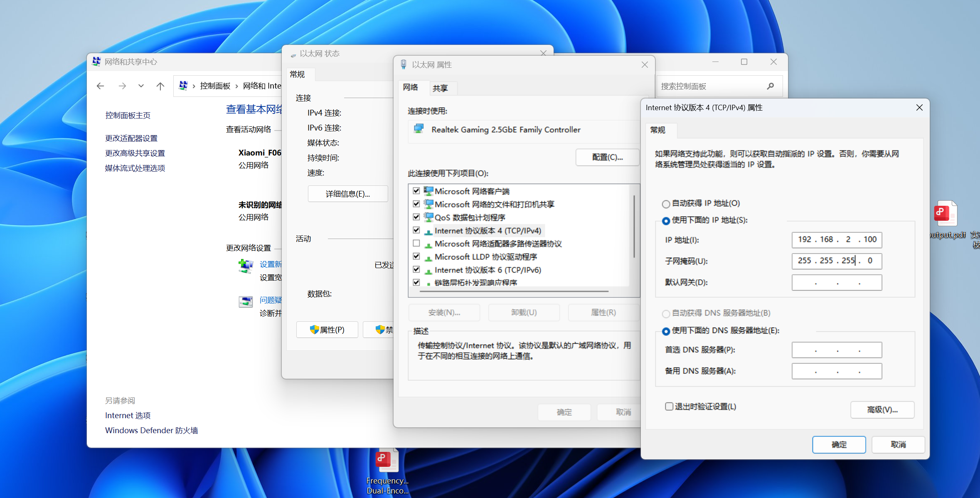Click the default gateway input field
Image resolution: width=980 pixels, height=498 pixels.
(x=837, y=282)
